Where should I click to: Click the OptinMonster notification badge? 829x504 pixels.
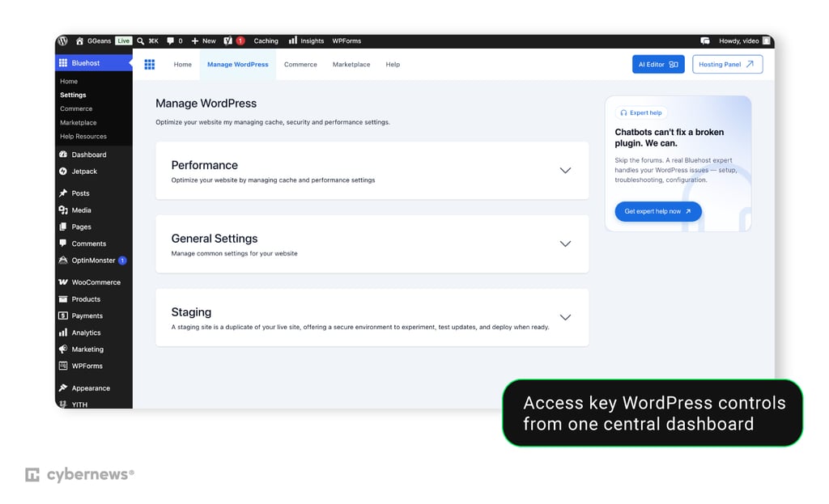click(122, 260)
